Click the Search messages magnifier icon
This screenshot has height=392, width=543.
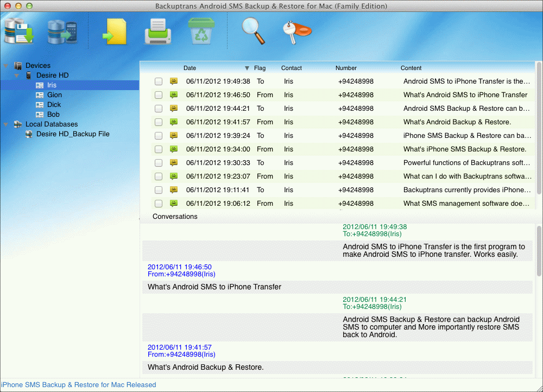[252, 31]
